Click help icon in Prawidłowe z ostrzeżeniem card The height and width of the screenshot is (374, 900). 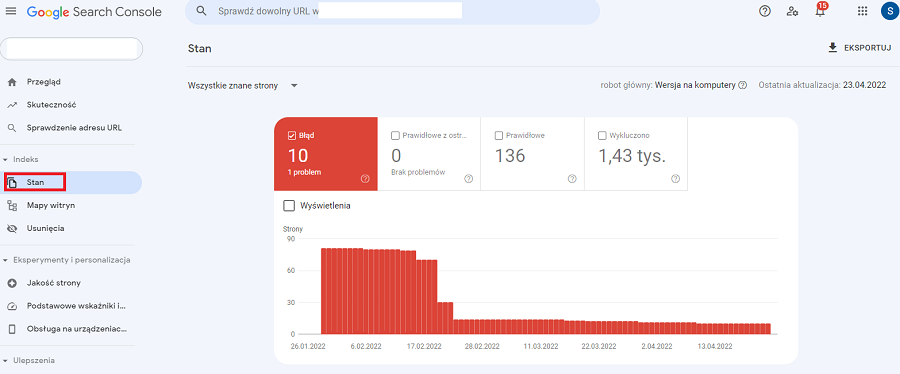click(468, 179)
